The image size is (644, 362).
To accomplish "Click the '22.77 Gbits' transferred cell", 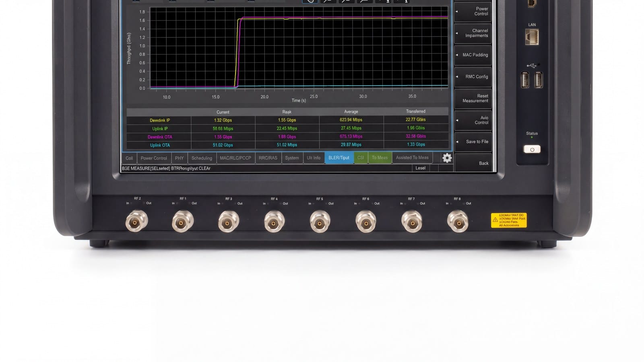I will click(x=416, y=119).
